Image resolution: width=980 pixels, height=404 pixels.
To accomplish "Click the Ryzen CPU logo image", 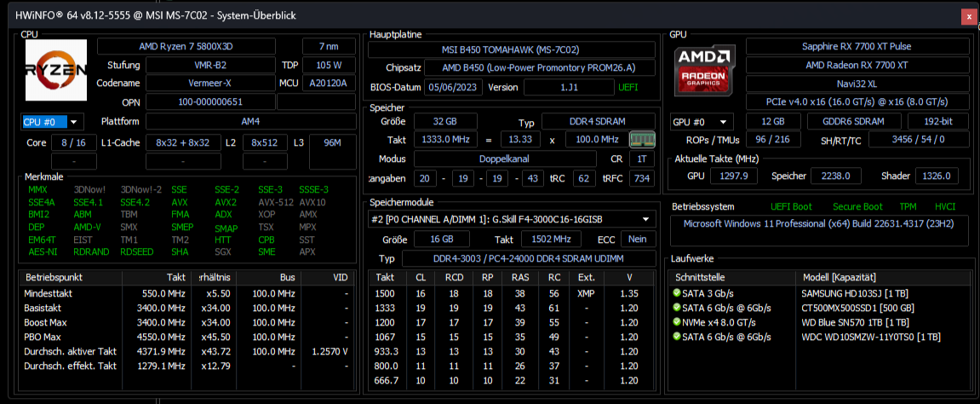I will pos(56,69).
